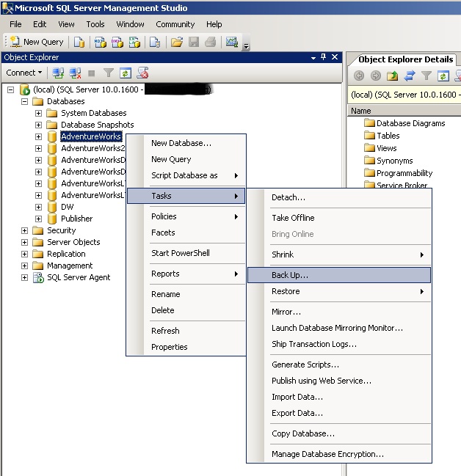Open Database Diagrams folder in Details pane
The height and width of the screenshot is (476, 461).
pos(404,123)
